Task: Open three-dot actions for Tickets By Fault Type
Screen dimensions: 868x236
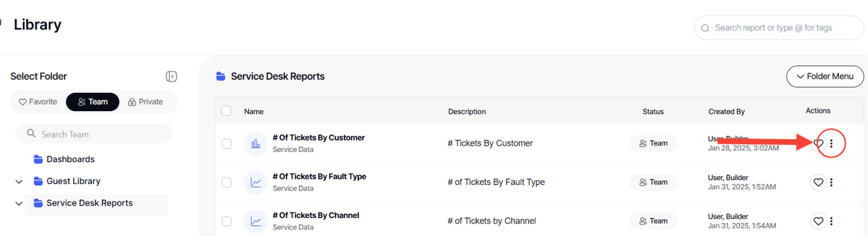Action: coord(831,182)
